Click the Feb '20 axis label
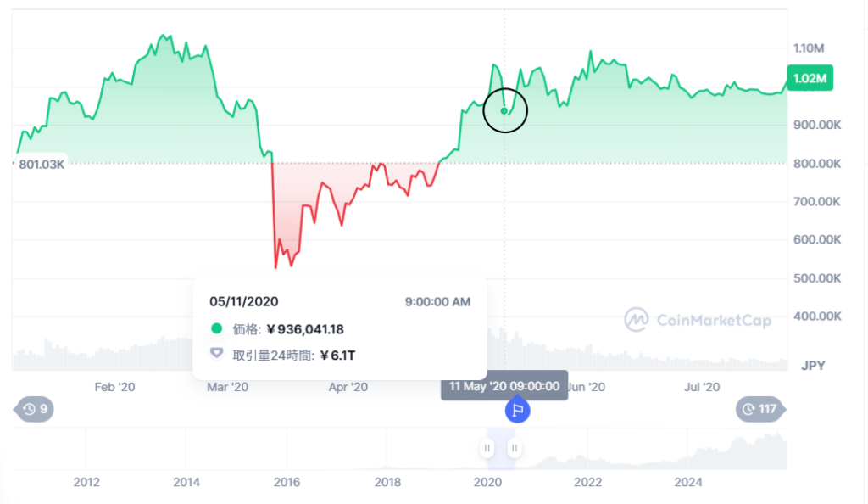The width and height of the screenshot is (868, 504). 114,387
